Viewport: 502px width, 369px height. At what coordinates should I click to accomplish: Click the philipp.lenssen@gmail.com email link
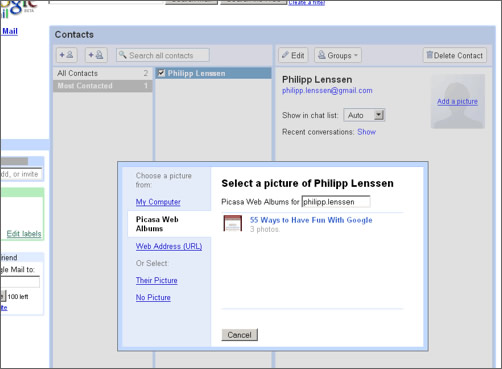pyautogui.click(x=327, y=91)
